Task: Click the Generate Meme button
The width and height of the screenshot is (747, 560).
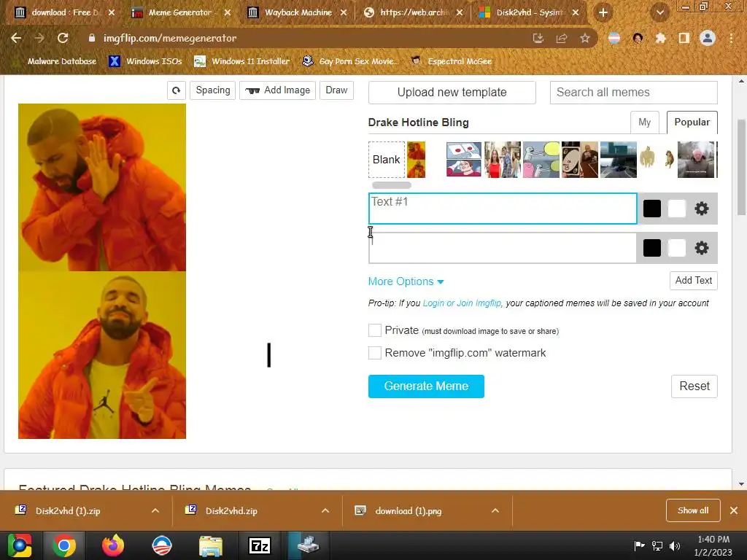Action: (x=426, y=386)
